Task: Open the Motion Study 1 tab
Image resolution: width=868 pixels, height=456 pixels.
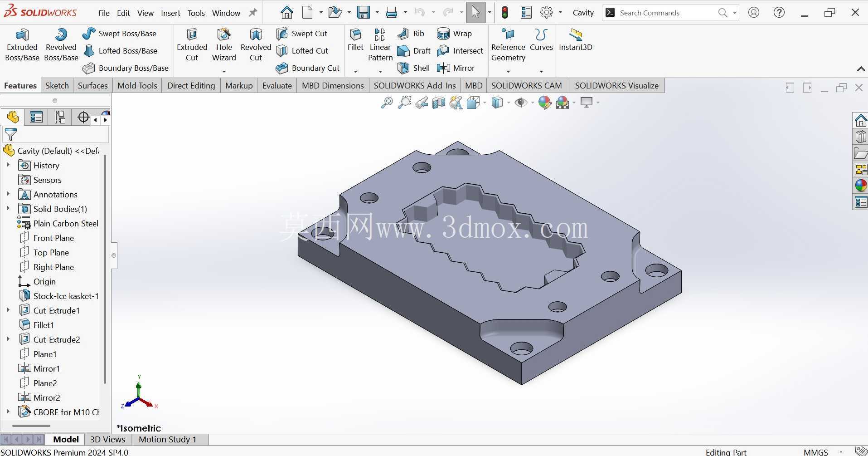Action: point(167,439)
